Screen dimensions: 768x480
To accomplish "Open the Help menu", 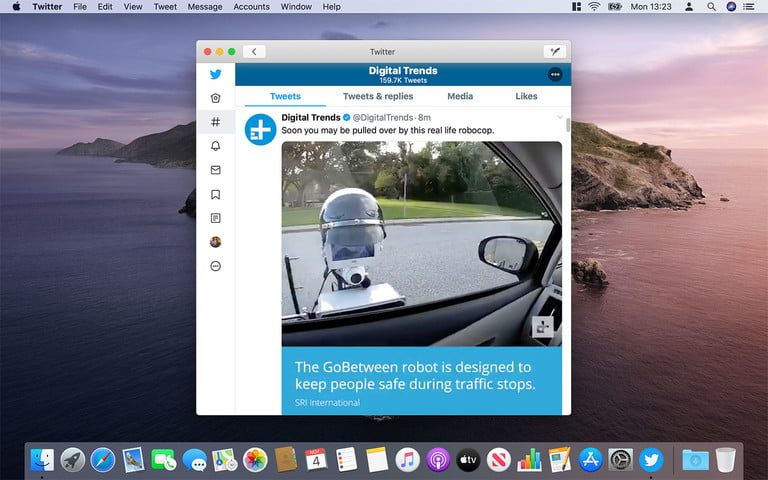I will pos(332,7).
